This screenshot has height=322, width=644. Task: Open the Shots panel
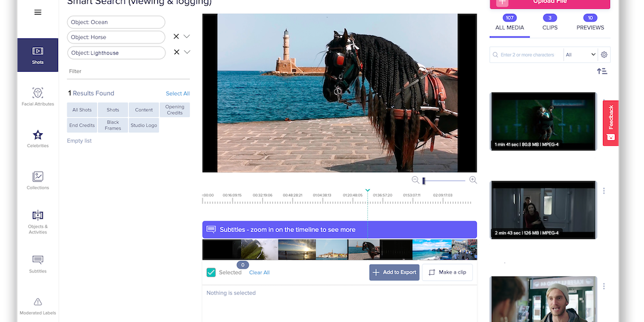[38, 55]
